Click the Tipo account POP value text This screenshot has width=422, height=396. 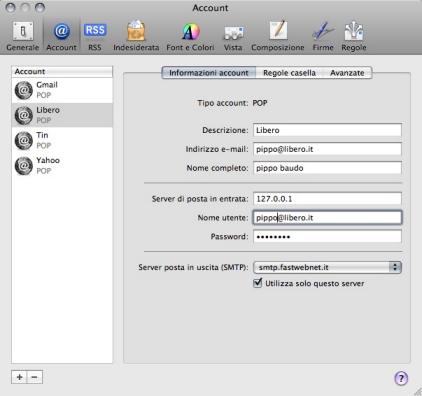pyautogui.click(x=260, y=103)
